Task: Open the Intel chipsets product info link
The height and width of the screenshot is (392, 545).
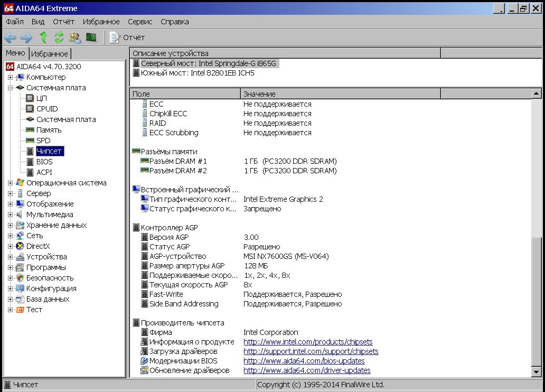Action: pos(308,342)
